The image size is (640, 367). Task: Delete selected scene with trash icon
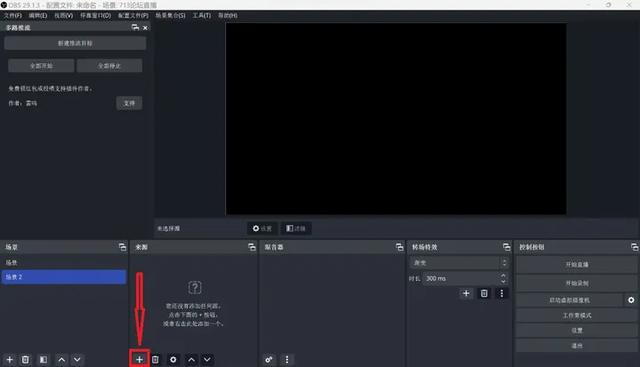point(25,359)
